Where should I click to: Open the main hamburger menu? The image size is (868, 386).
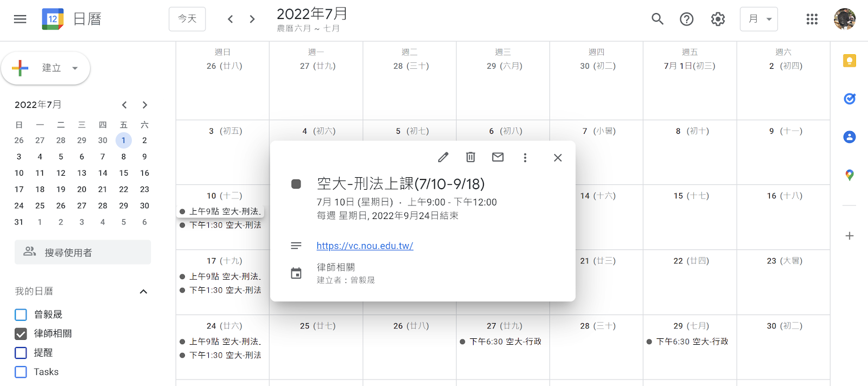[x=20, y=19]
